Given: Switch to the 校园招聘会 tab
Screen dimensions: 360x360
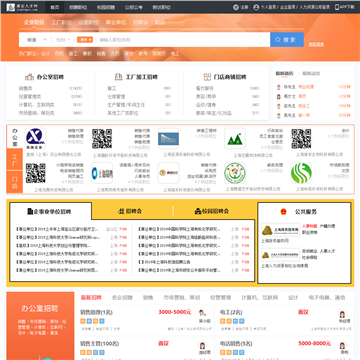Looking at the screenshot, I should 212,211.
